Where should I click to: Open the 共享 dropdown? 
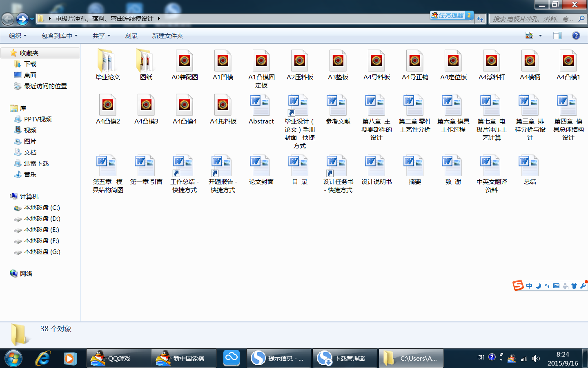(x=101, y=36)
